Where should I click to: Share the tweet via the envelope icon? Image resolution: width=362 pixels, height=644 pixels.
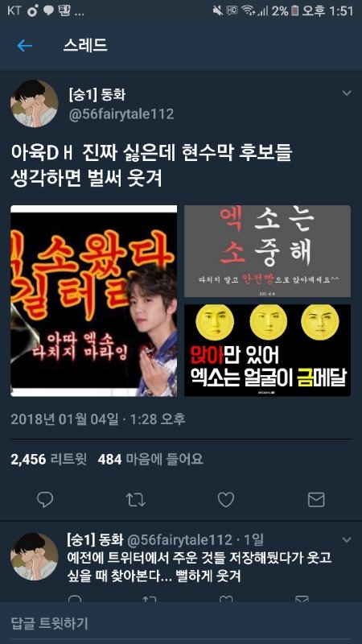[x=316, y=499]
